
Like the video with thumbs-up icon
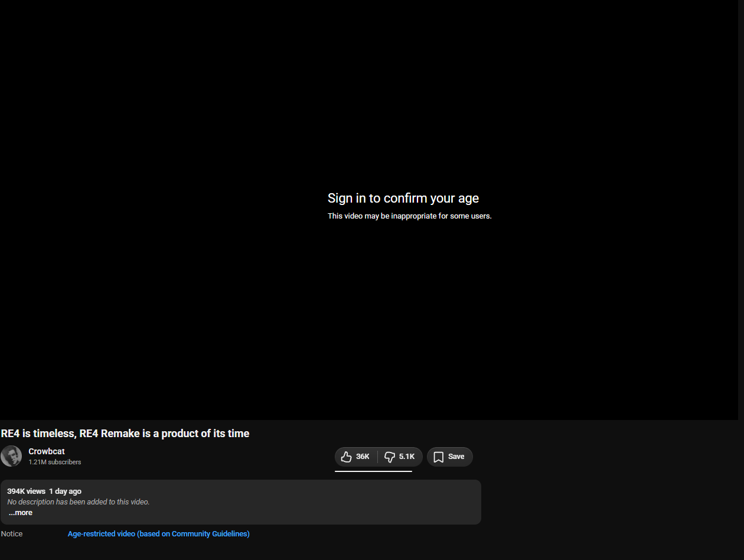point(356,457)
